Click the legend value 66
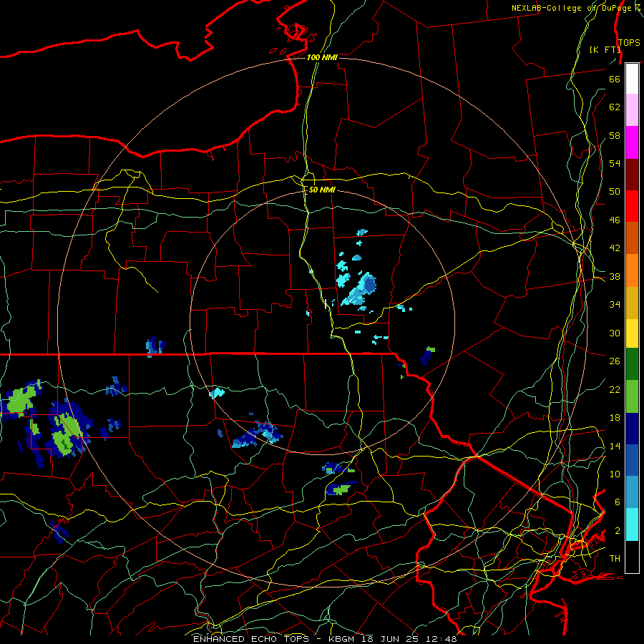 coord(615,79)
